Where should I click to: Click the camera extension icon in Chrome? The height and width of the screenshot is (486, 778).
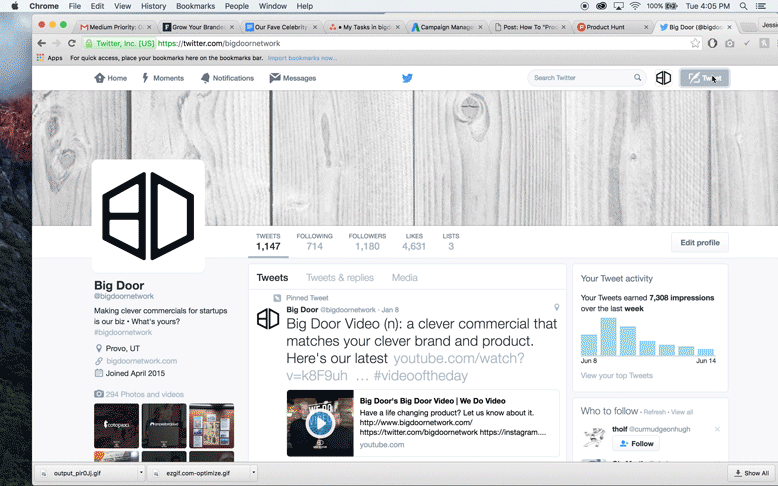(729, 43)
